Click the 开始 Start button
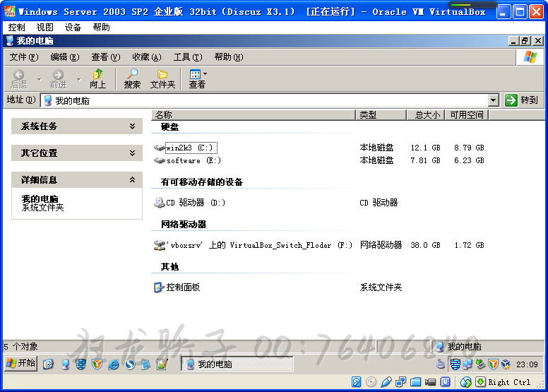The image size is (548, 392). (x=21, y=363)
